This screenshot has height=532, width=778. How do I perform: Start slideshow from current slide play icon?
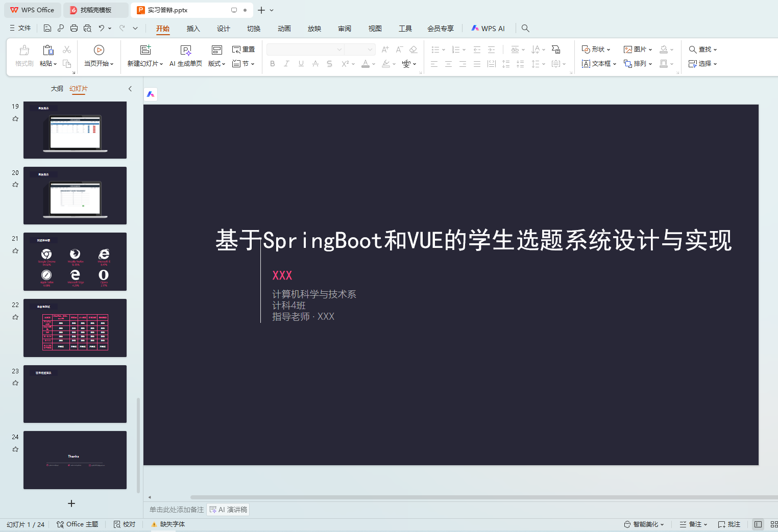[99, 50]
